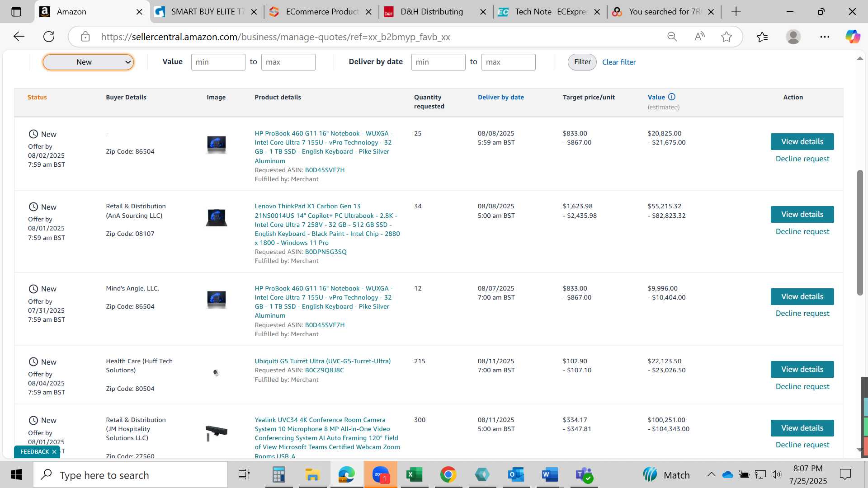Click Value max input field
This screenshot has width=868, height=488.
click(288, 62)
